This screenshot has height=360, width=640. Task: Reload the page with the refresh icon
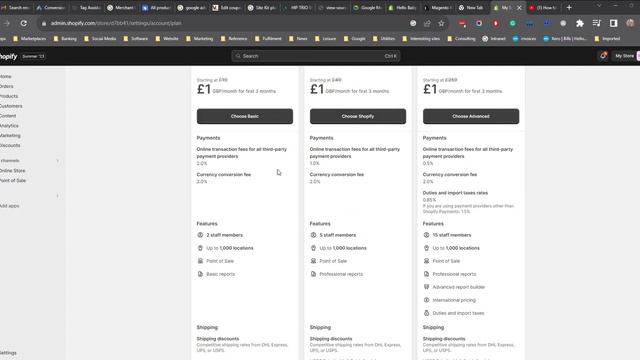(24, 23)
